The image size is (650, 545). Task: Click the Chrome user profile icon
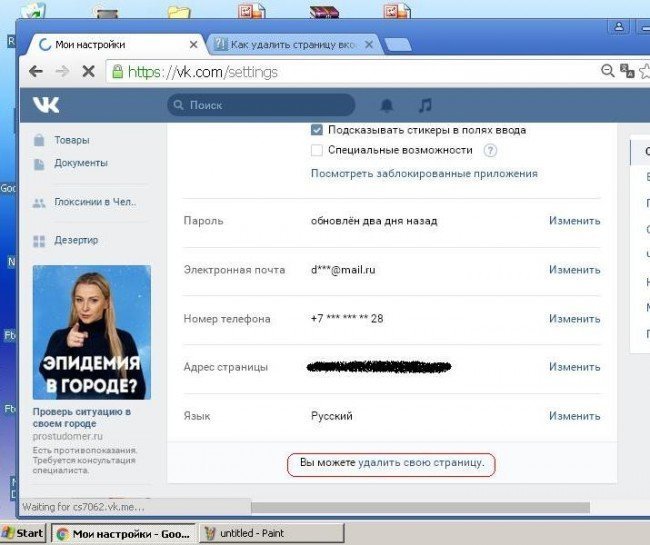coord(618,27)
